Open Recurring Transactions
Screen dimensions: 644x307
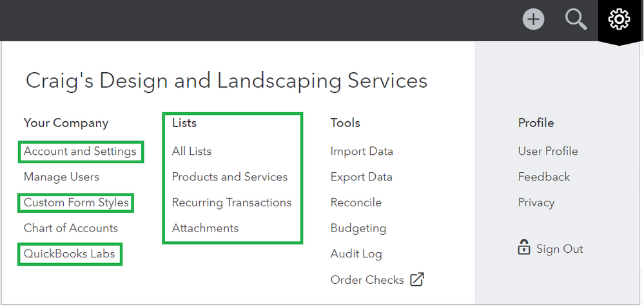231,203
